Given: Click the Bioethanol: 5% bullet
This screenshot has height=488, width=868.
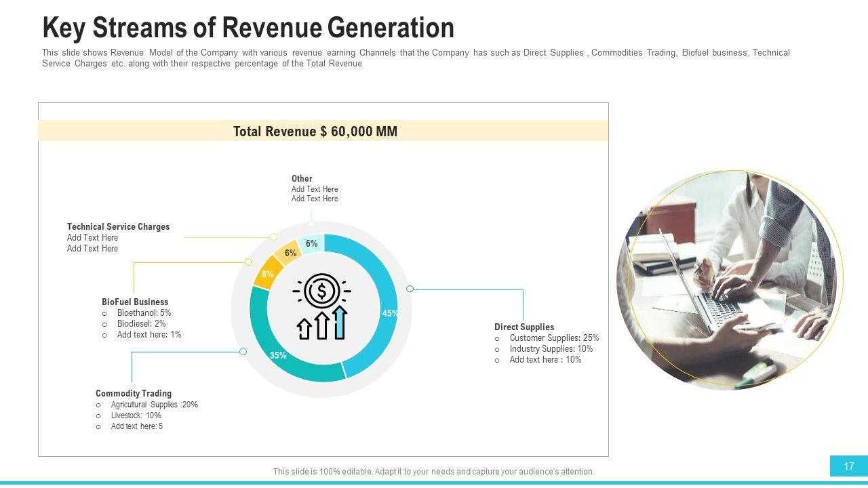Looking at the screenshot, I should tap(144, 312).
